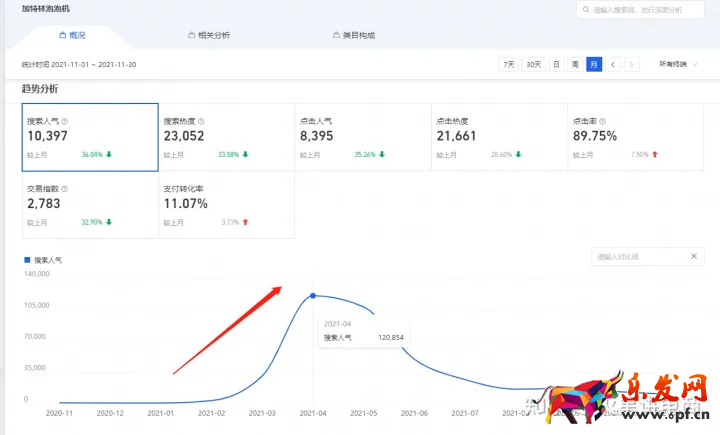Switch to the 类目构成 tab
This screenshot has height=435, width=720.
tap(353, 35)
